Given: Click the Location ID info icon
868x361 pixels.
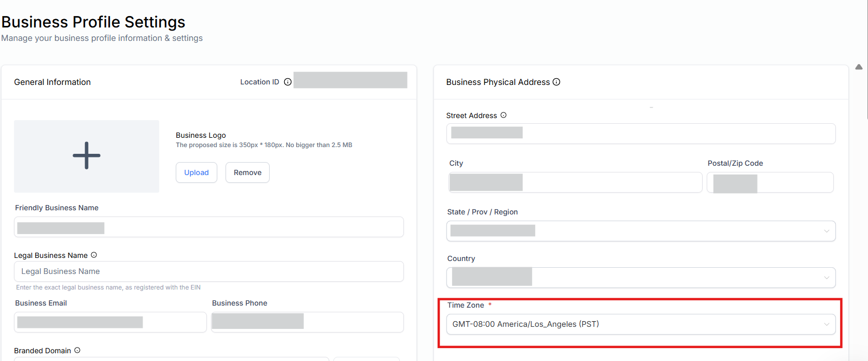Looking at the screenshot, I should point(288,82).
